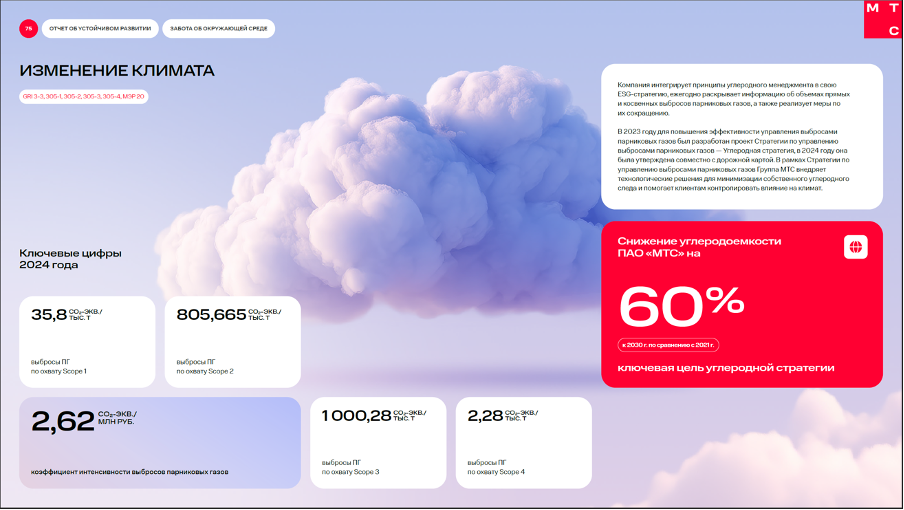The image size is (904, 510).
Task: Click the globe icon on the red card
Action: click(856, 247)
